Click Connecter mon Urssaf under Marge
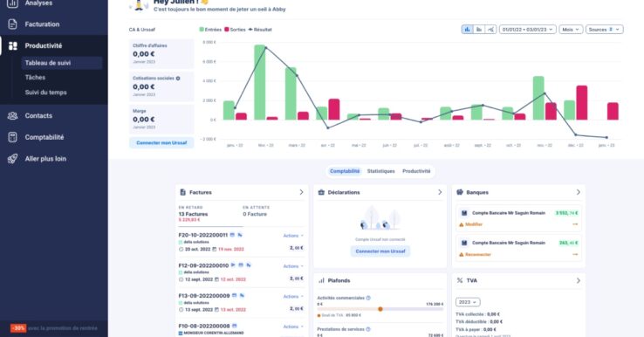This screenshot has height=337, width=644. pos(161,142)
